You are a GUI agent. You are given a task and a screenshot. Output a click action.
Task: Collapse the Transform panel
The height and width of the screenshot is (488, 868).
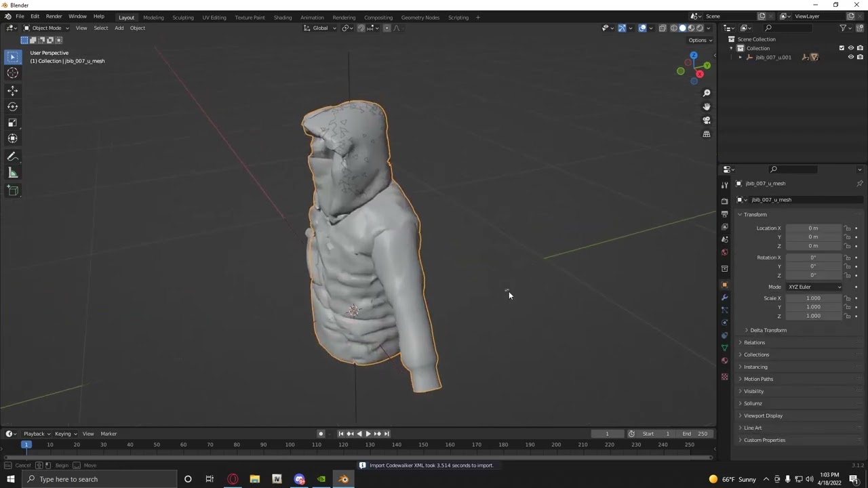pos(755,215)
